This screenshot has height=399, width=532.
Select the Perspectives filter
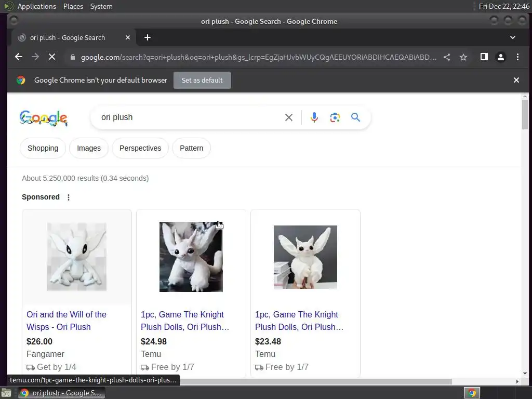coord(140,148)
